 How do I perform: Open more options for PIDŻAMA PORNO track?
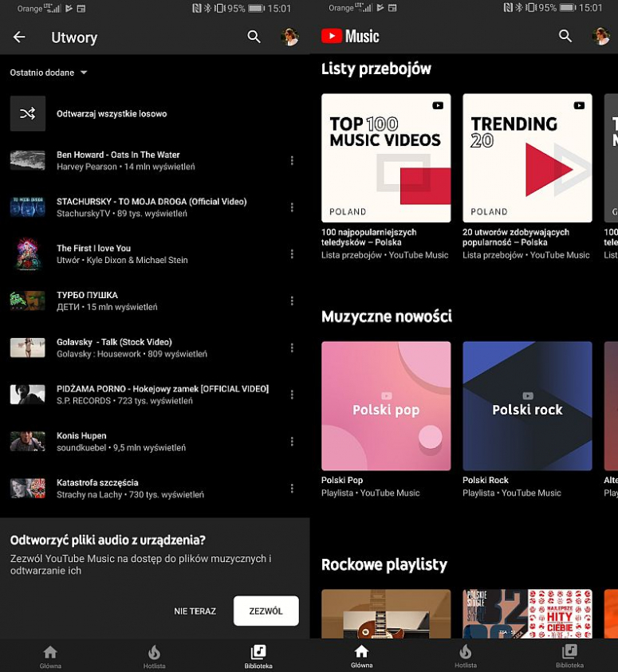click(x=292, y=395)
